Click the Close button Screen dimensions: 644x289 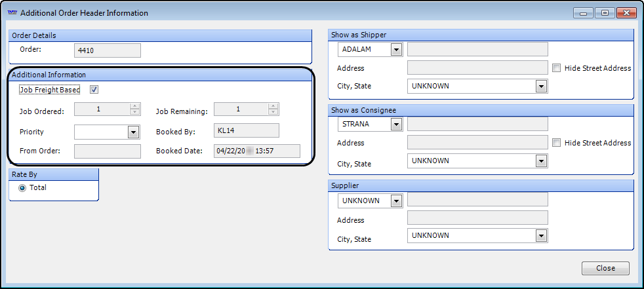point(605,268)
